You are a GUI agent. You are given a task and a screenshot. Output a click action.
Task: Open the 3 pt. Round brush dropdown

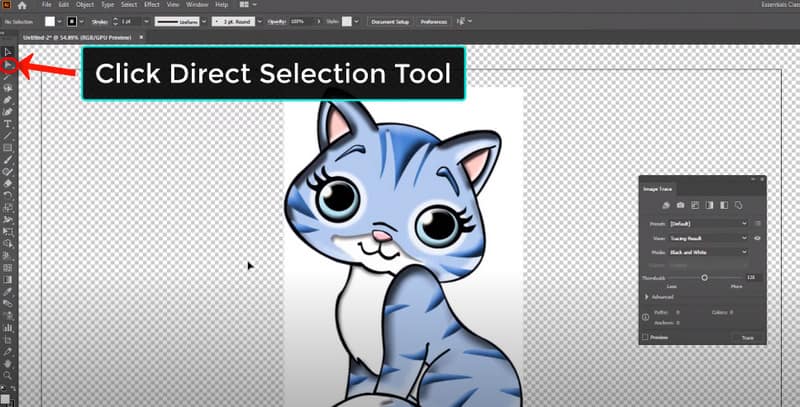point(259,21)
